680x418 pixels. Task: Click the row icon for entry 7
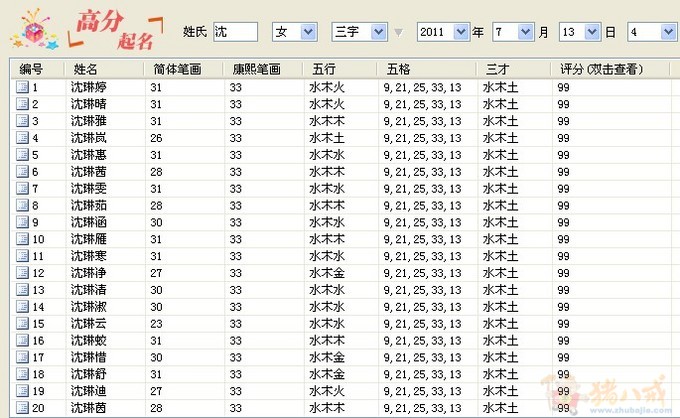click(23, 189)
